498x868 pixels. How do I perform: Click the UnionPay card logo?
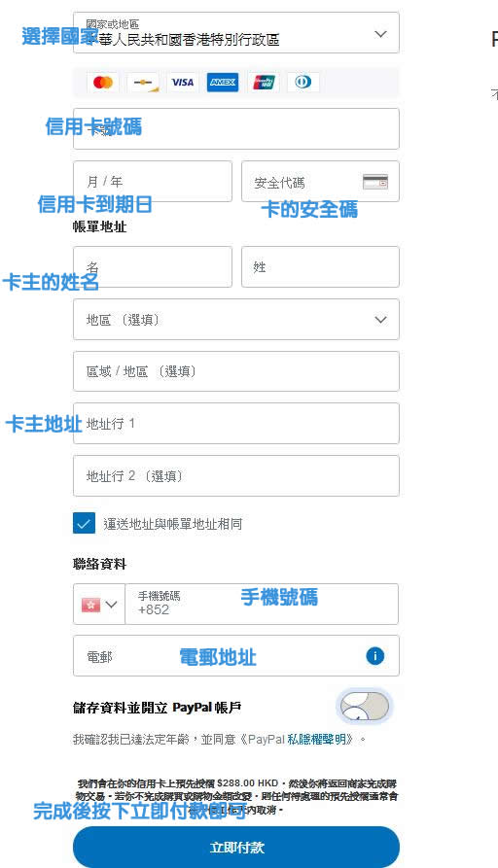264,83
